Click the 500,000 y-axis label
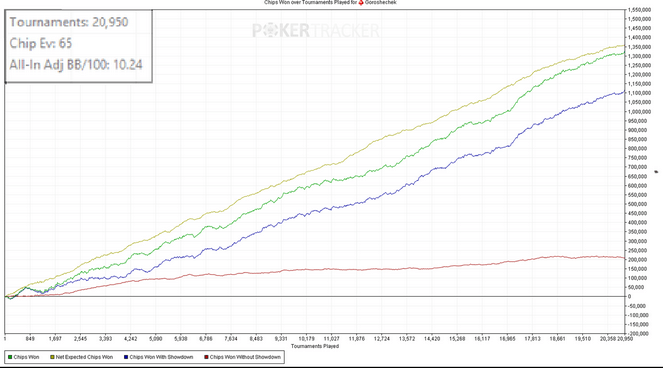 [638, 204]
